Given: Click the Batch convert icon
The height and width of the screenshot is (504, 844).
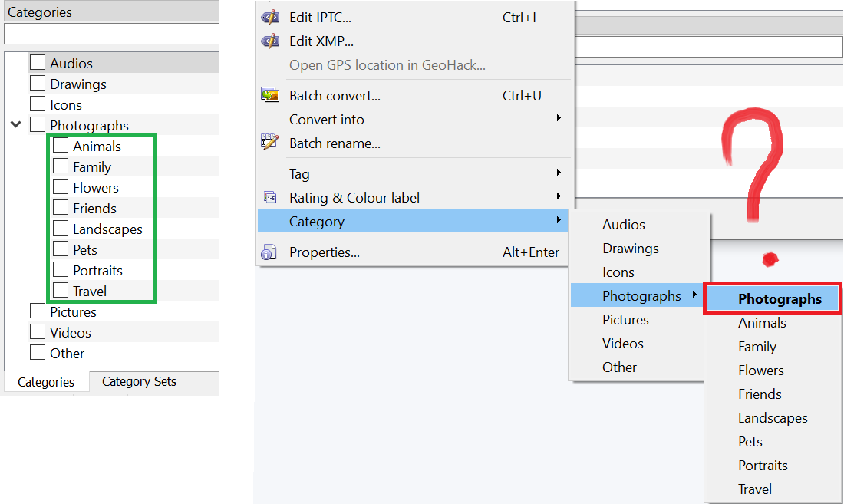Looking at the screenshot, I should tap(270, 96).
